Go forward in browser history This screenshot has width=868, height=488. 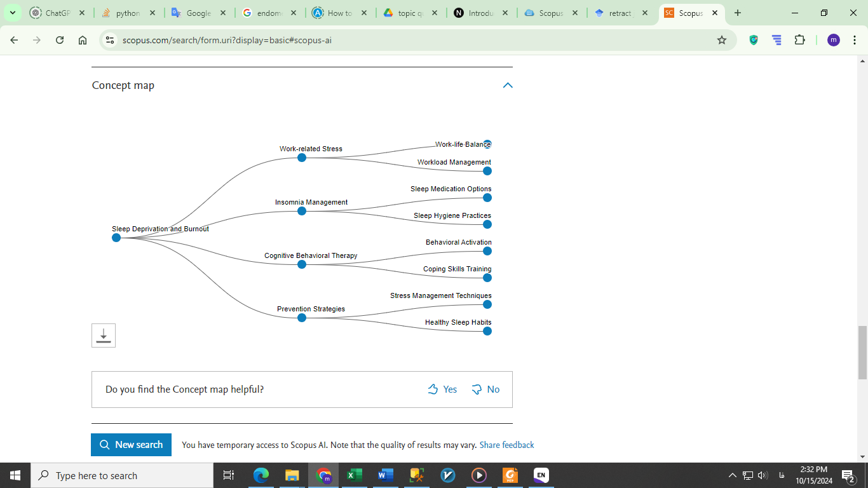click(37, 40)
